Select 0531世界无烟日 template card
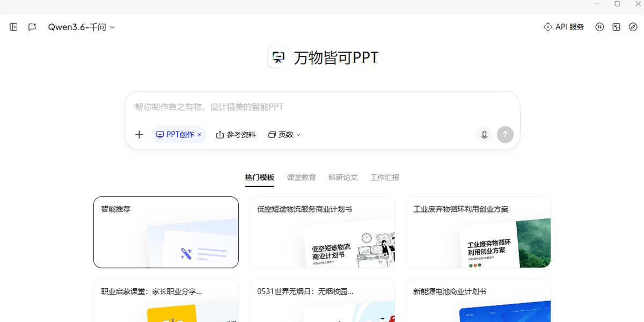 [322, 301]
